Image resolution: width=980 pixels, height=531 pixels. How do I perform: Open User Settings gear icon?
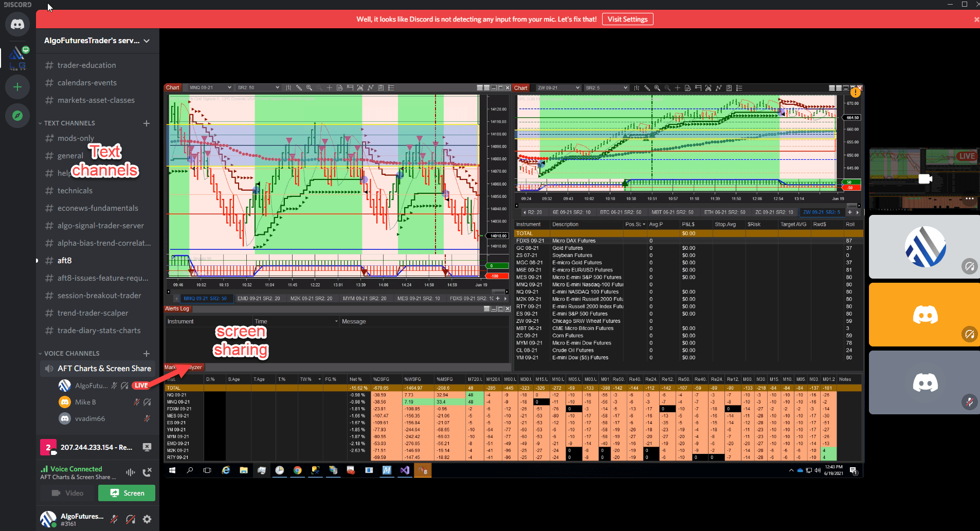point(147,519)
